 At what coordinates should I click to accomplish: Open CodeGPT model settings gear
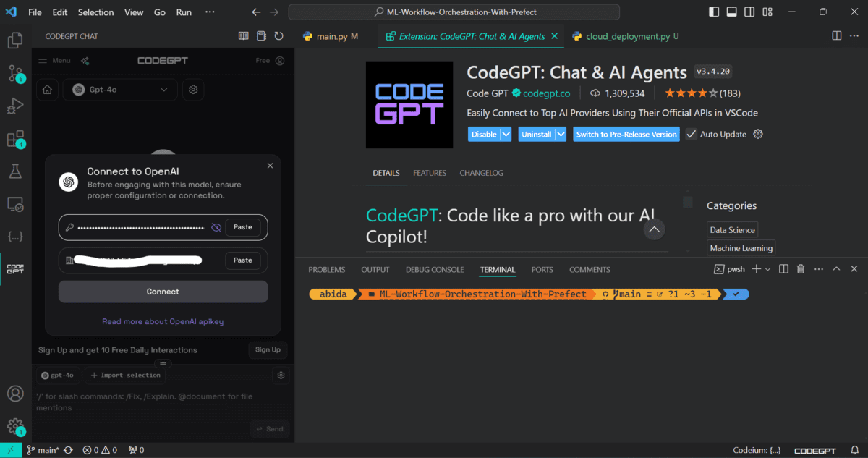(193, 90)
